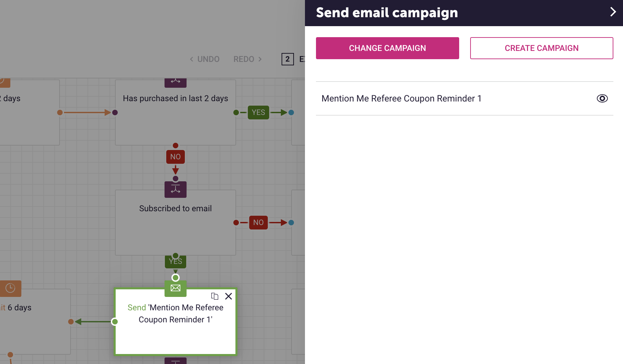This screenshot has width=623, height=364.
Task: Click the Mention Me Referee Coupon Reminder 1 row
Action: click(x=465, y=98)
